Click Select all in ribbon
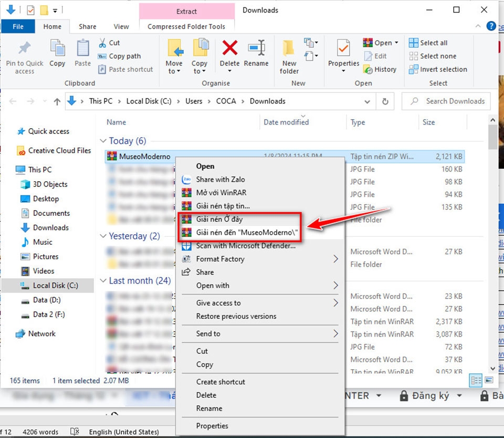 428,43
